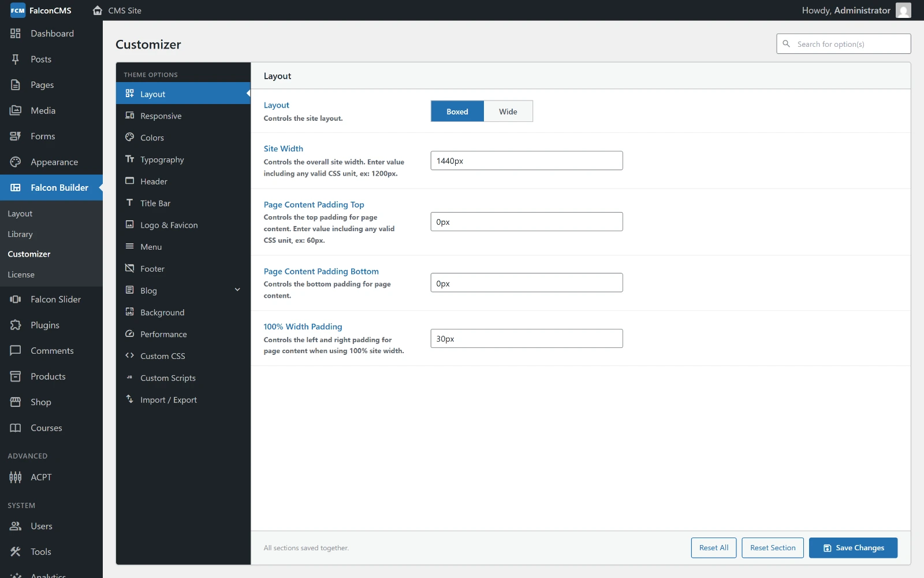Click the Appearance palette icon
The image size is (924, 578).
click(16, 162)
